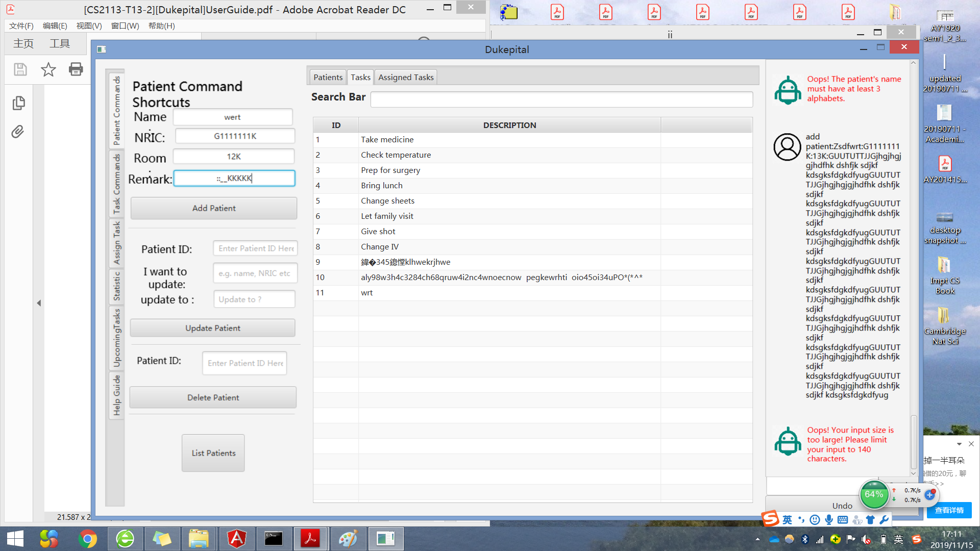
Task: Show hidden system tray icons
Action: pyautogui.click(x=757, y=539)
